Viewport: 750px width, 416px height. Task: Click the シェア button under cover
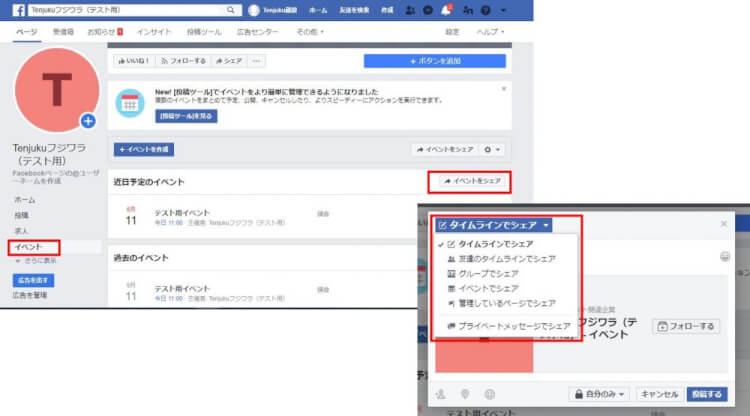coord(229,61)
